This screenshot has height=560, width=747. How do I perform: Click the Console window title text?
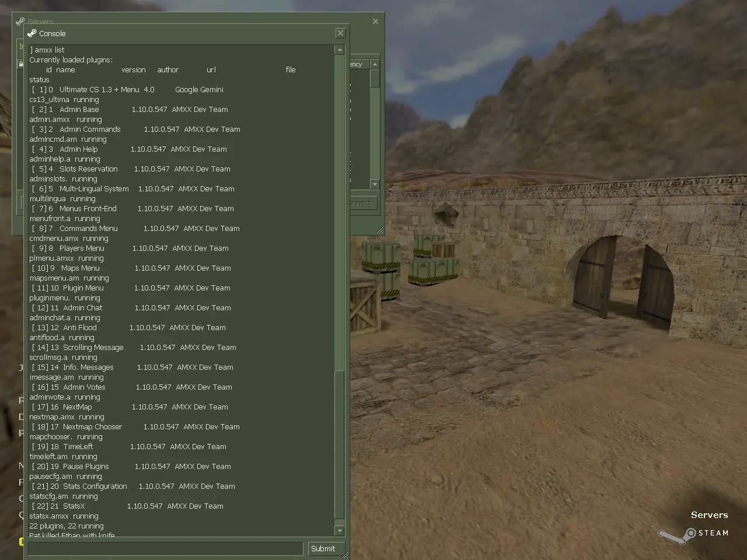tap(52, 33)
